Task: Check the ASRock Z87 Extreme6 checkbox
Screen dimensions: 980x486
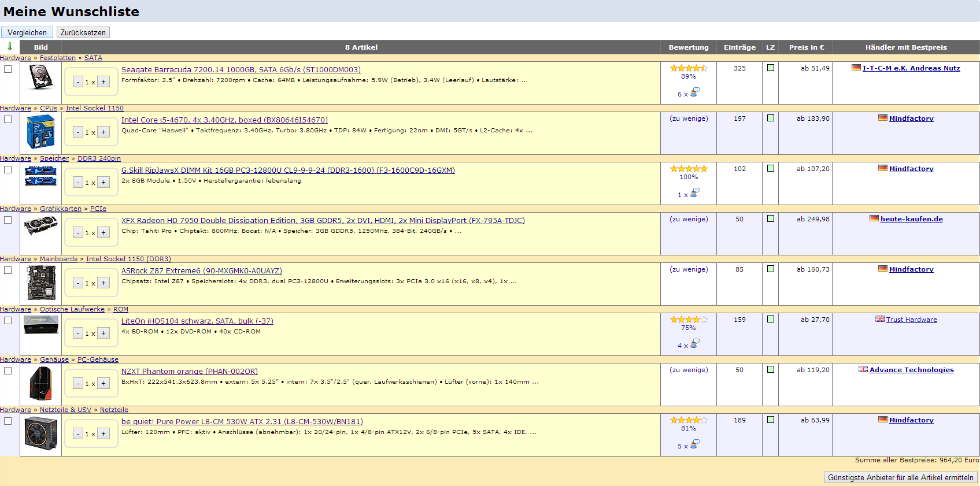Action: tap(8, 270)
